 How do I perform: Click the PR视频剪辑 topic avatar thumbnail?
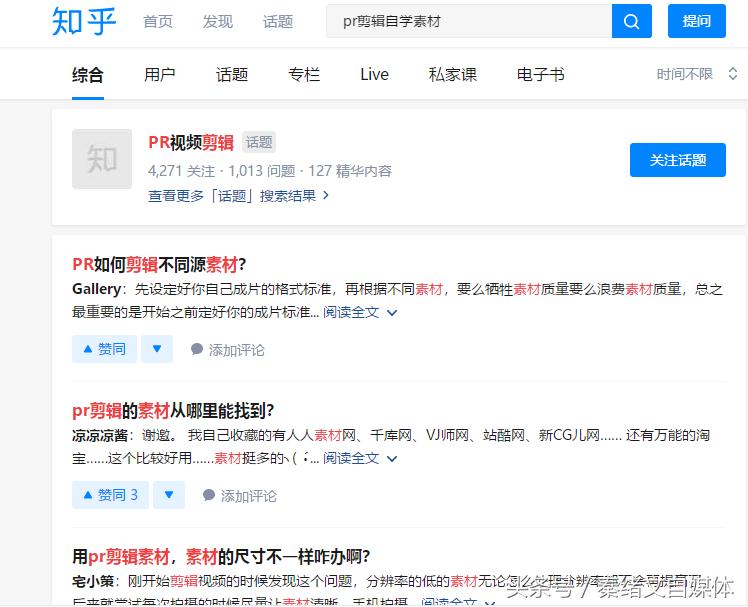tap(102, 159)
